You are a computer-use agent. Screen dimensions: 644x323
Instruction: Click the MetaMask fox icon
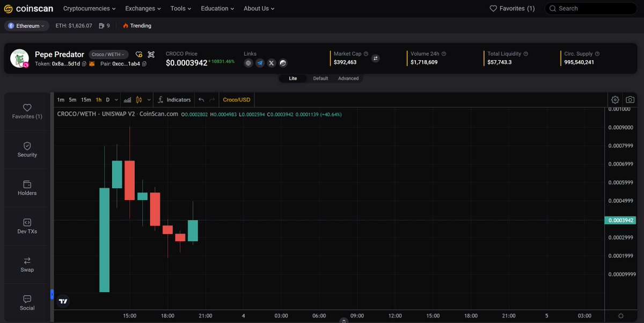click(92, 63)
